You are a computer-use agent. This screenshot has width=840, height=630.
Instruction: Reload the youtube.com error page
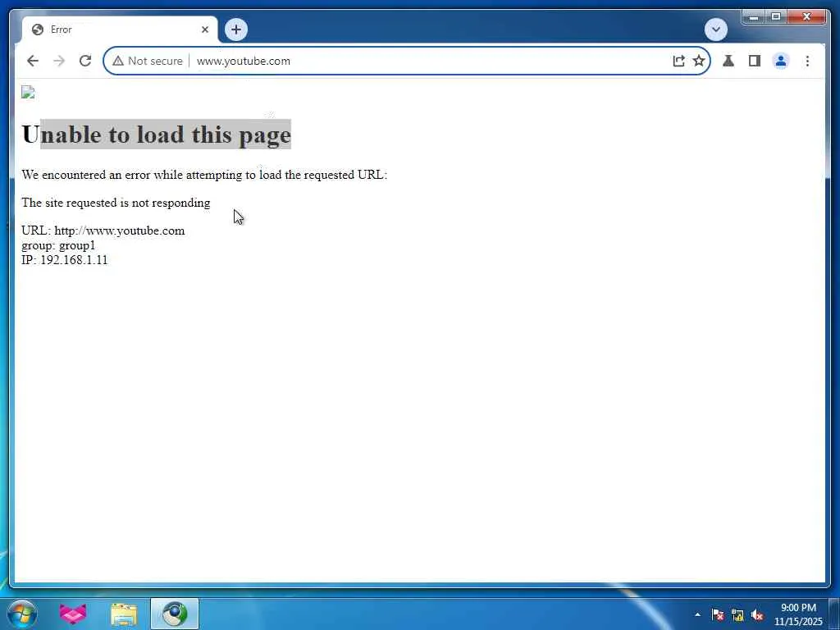[x=85, y=61]
